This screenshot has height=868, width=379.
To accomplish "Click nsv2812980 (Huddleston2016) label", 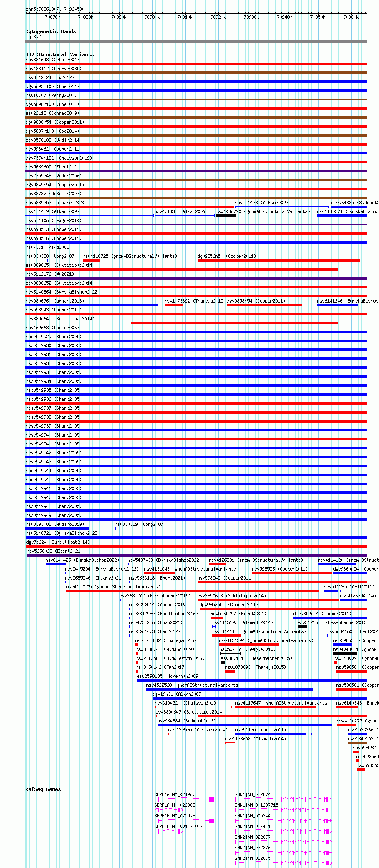I will [164, 614].
